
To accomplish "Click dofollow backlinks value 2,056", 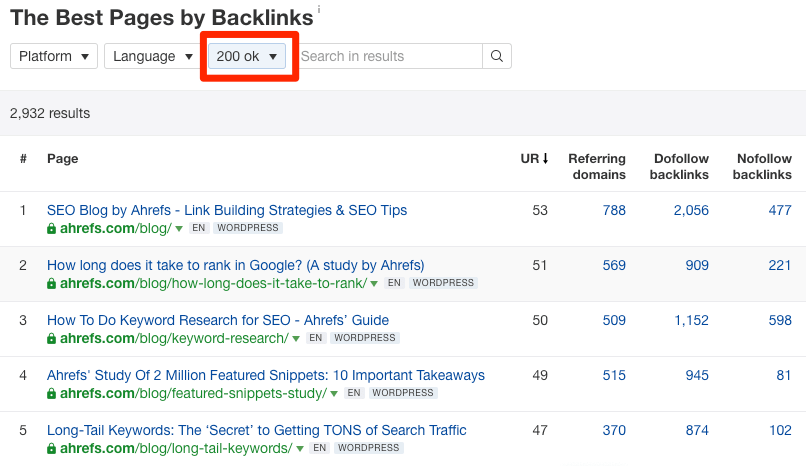I will 691,210.
